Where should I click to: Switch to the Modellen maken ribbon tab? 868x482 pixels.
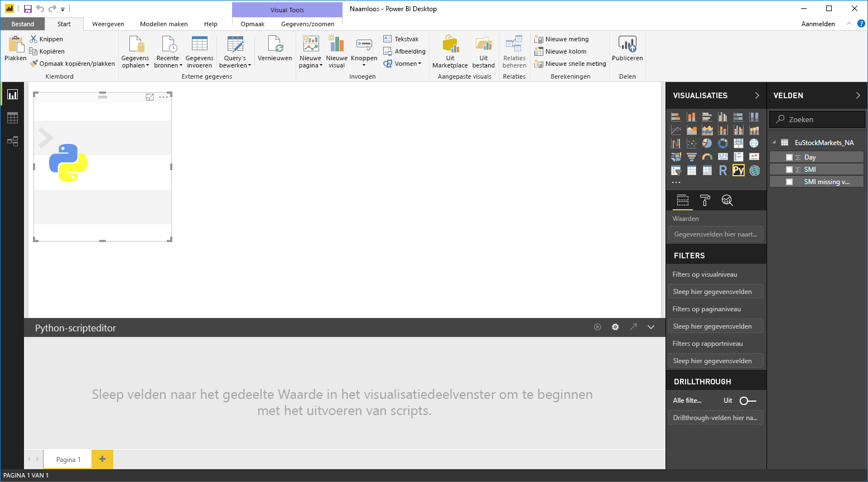pos(163,24)
